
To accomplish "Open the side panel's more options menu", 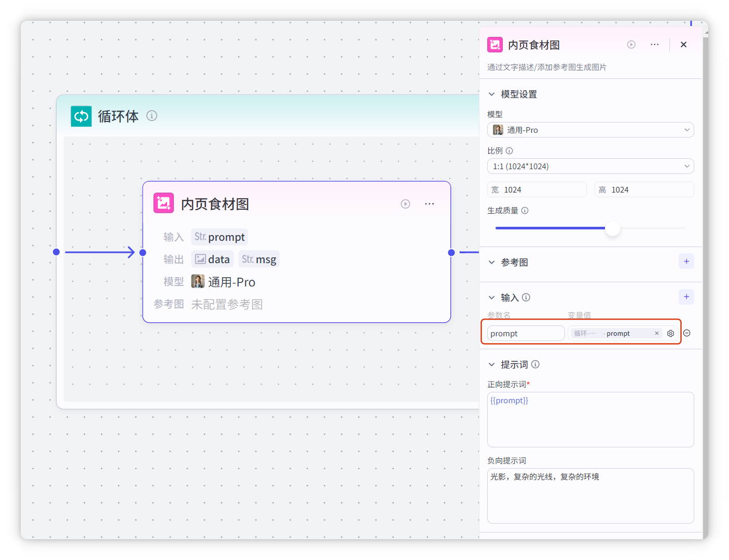I will pos(654,45).
